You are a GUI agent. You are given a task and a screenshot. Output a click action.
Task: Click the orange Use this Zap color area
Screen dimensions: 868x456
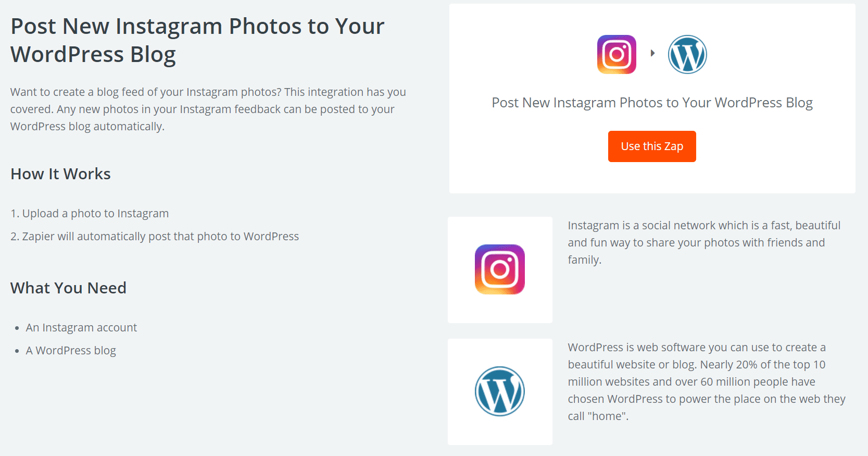(651, 146)
